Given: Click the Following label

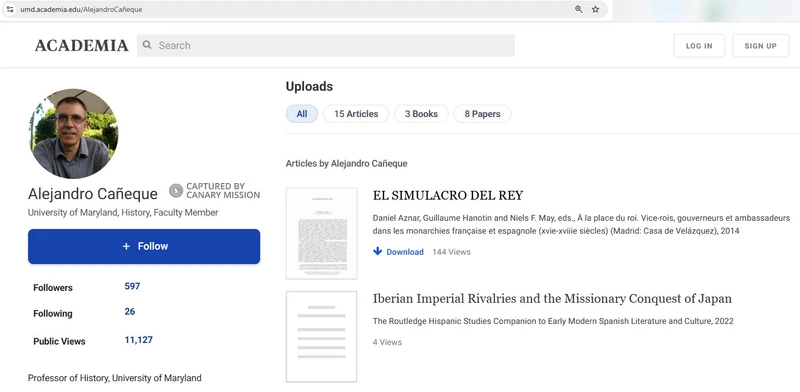Looking at the screenshot, I should [53, 313].
